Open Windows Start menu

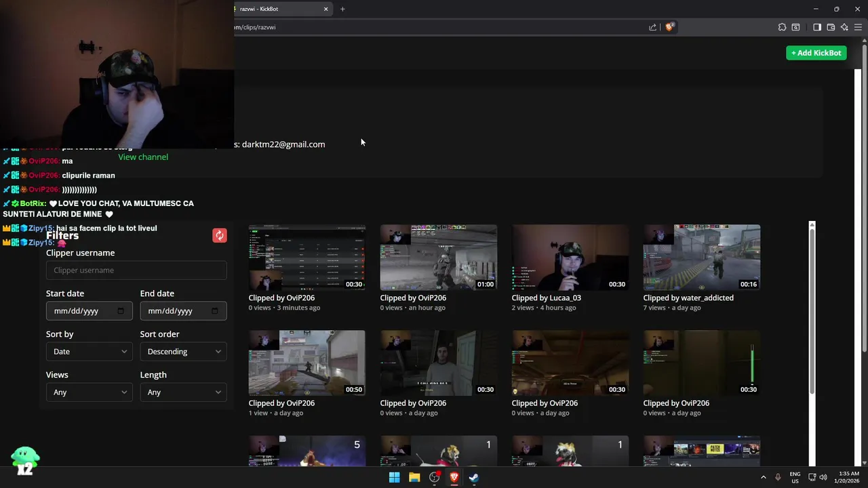click(394, 477)
